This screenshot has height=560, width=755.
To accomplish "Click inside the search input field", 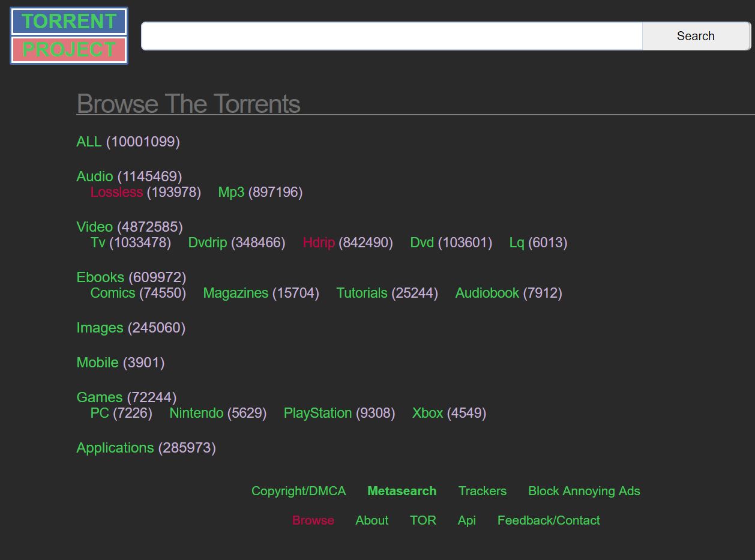I will [x=390, y=35].
